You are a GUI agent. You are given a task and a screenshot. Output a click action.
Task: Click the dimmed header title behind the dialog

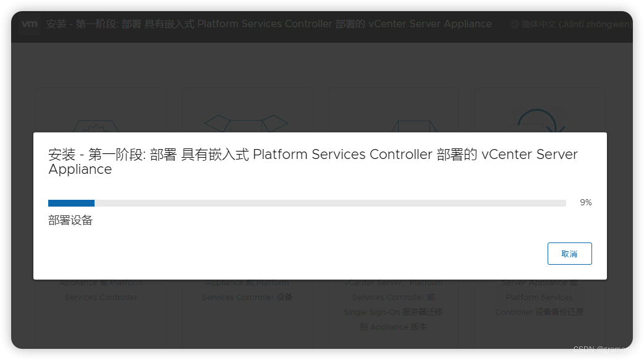coord(269,24)
